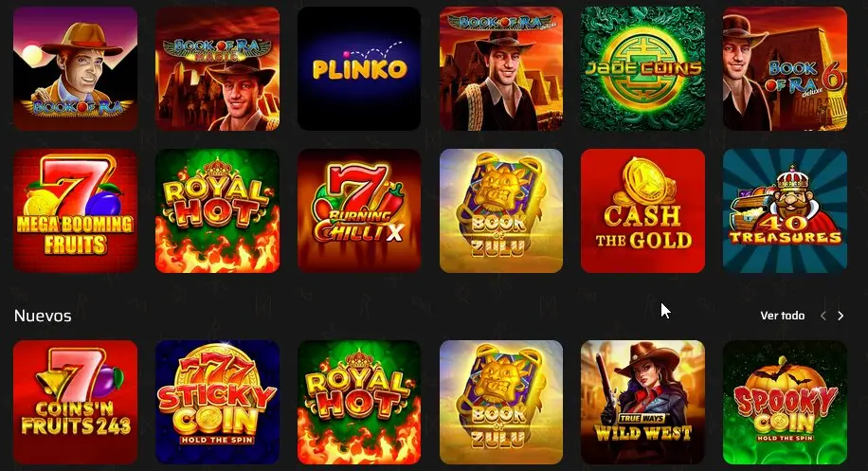Open Coins'n Fruits 243 game
The height and width of the screenshot is (471, 868).
pyautogui.click(x=75, y=403)
